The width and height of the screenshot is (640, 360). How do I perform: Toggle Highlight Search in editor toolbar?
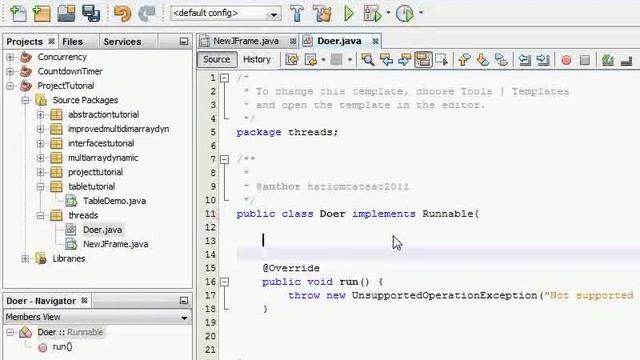423,60
